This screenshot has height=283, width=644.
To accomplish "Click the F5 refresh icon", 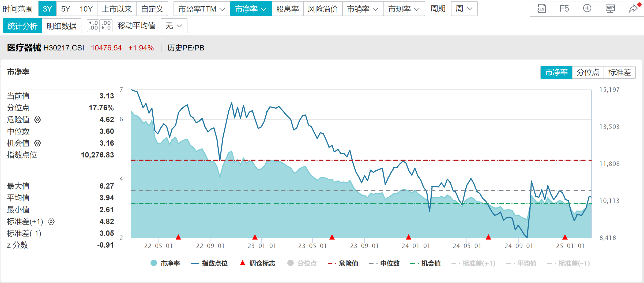I will pyautogui.click(x=564, y=9).
